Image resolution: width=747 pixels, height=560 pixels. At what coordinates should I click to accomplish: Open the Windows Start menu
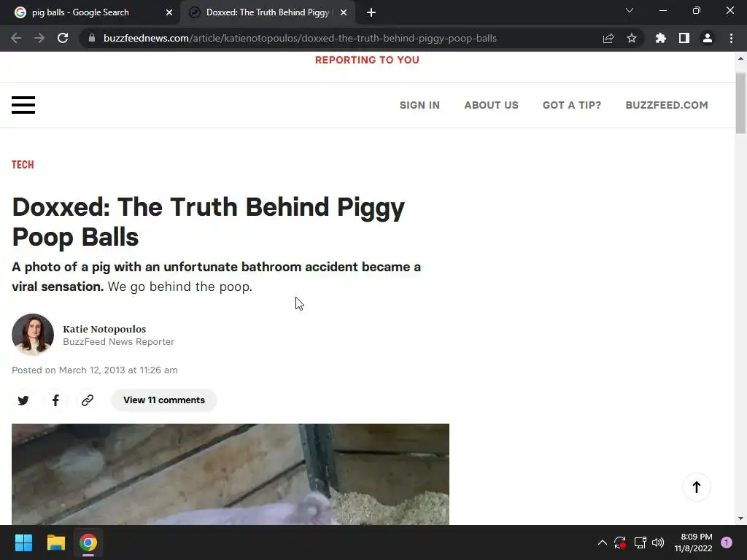[23, 542]
